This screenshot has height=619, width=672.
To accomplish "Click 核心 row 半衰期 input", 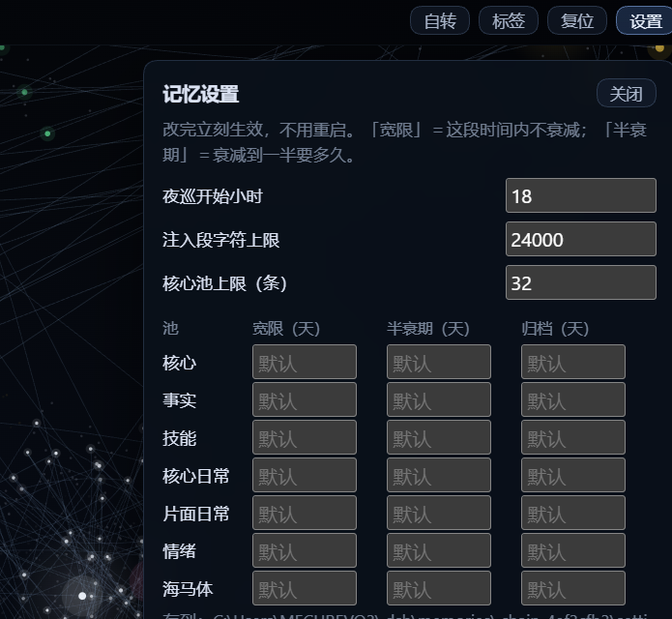I will 439,362.
